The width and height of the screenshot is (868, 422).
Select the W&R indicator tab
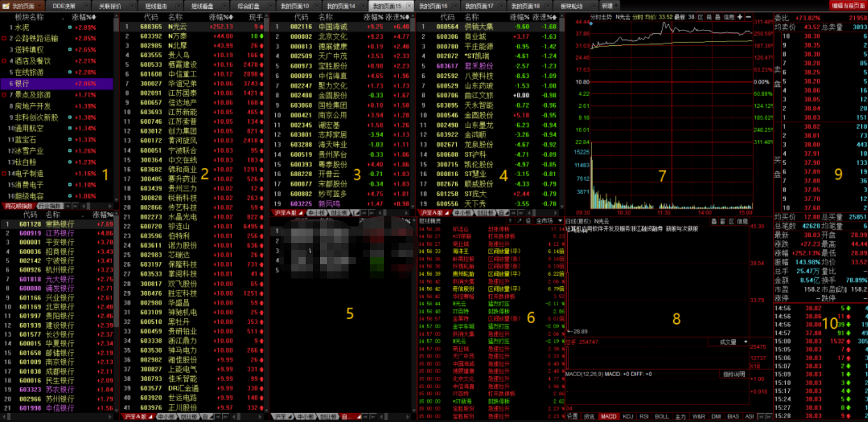click(x=699, y=417)
